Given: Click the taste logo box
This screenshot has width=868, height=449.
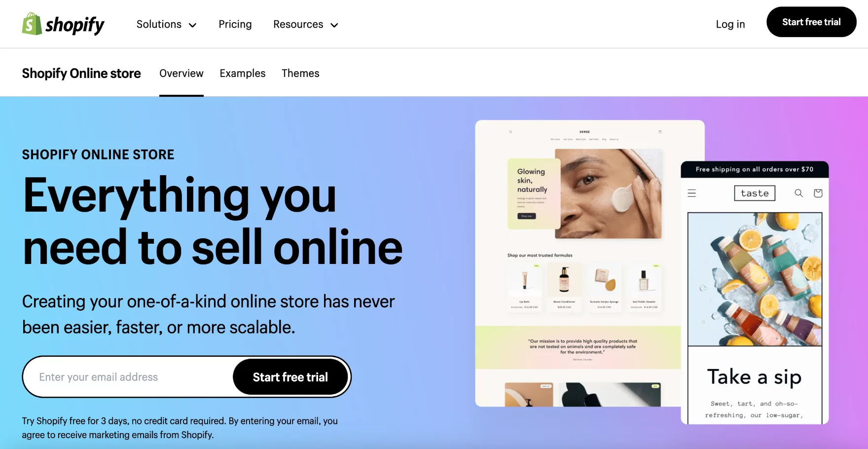Looking at the screenshot, I should click(x=755, y=193).
